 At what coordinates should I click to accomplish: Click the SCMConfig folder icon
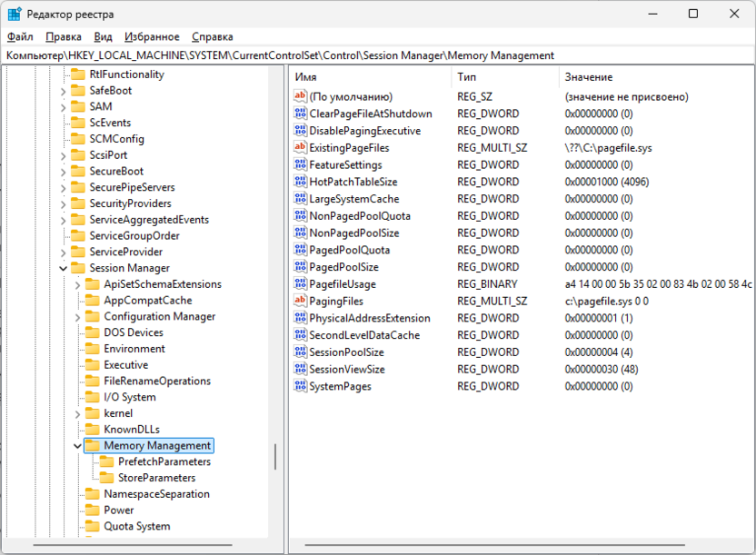77,139
